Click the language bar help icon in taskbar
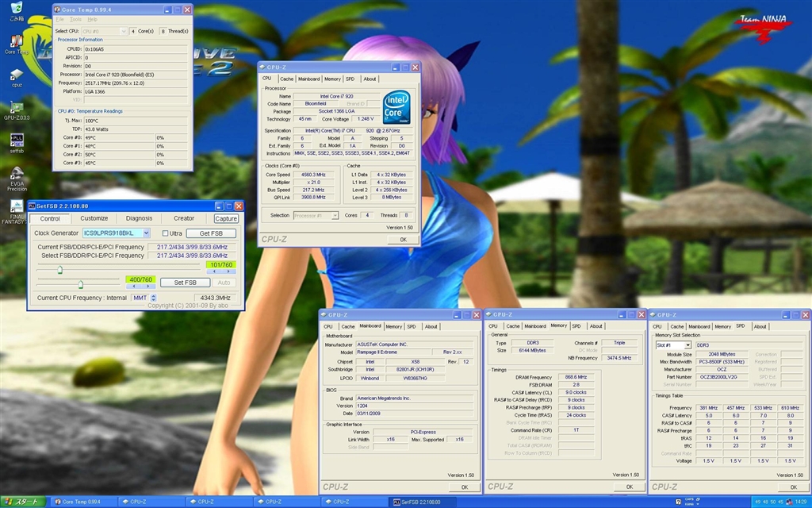Image resolution: width=812 pixels, height=508 pixels. 679,502
